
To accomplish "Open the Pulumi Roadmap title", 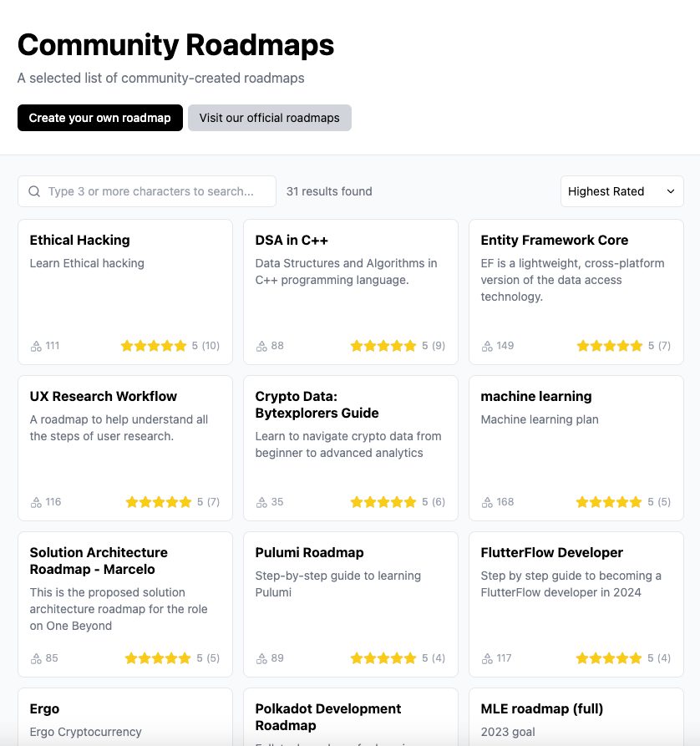I will [x=309, y=552].
